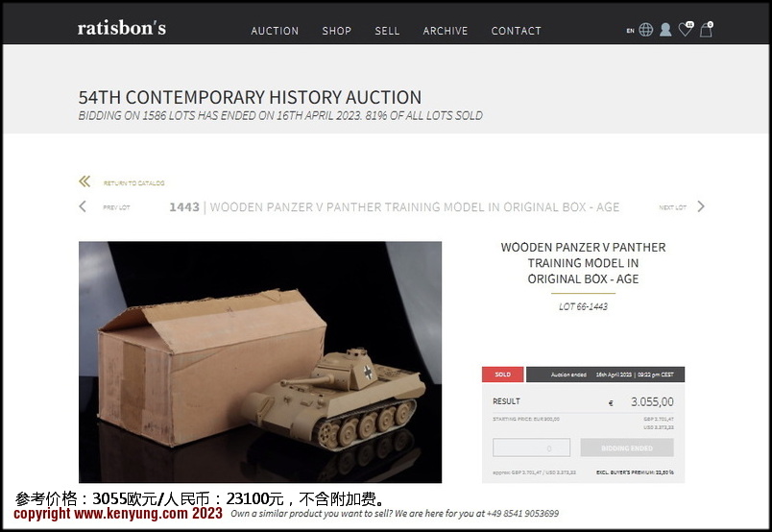Click the double-chevron return to catalog icon
Viewport: 772px width, 532px height.
(84, 181)
